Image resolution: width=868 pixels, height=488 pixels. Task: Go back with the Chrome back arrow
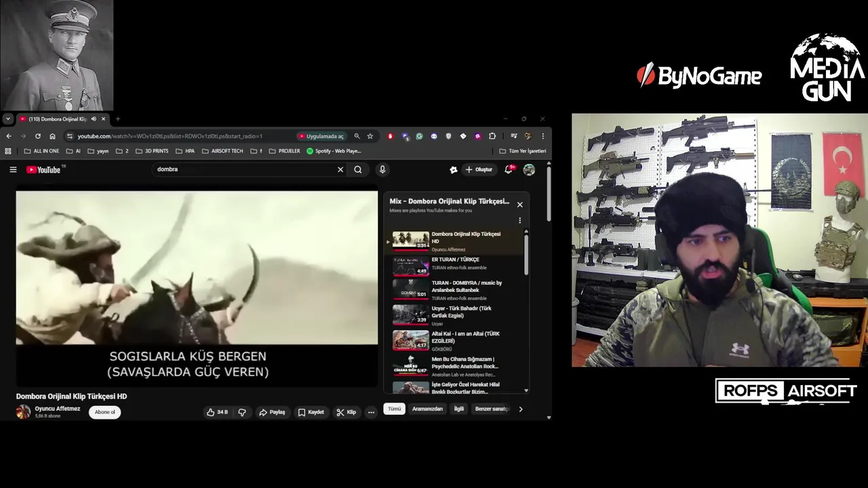tap(9, 136)
